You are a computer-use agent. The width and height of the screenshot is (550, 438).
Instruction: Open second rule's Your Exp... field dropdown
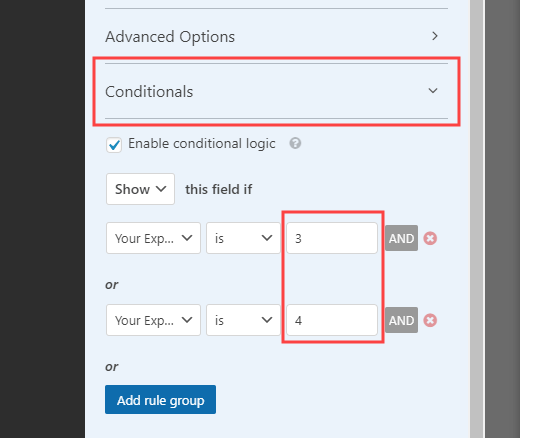[153, 320]
